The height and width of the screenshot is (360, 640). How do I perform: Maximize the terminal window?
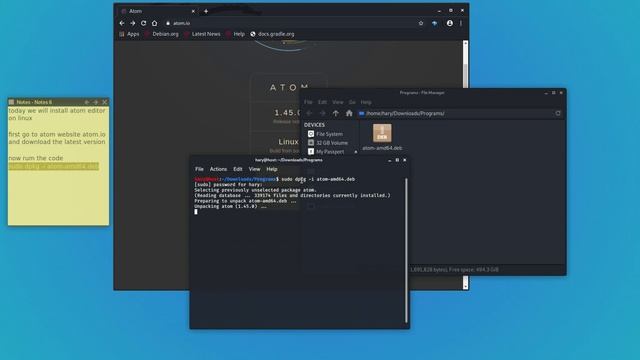click(397, 160)
